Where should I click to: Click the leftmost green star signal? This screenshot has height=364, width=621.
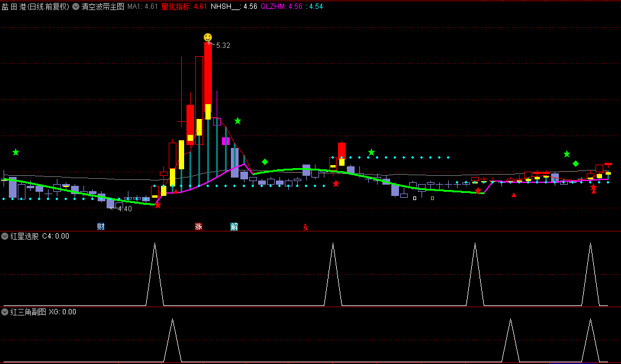(x=15, y=152)
